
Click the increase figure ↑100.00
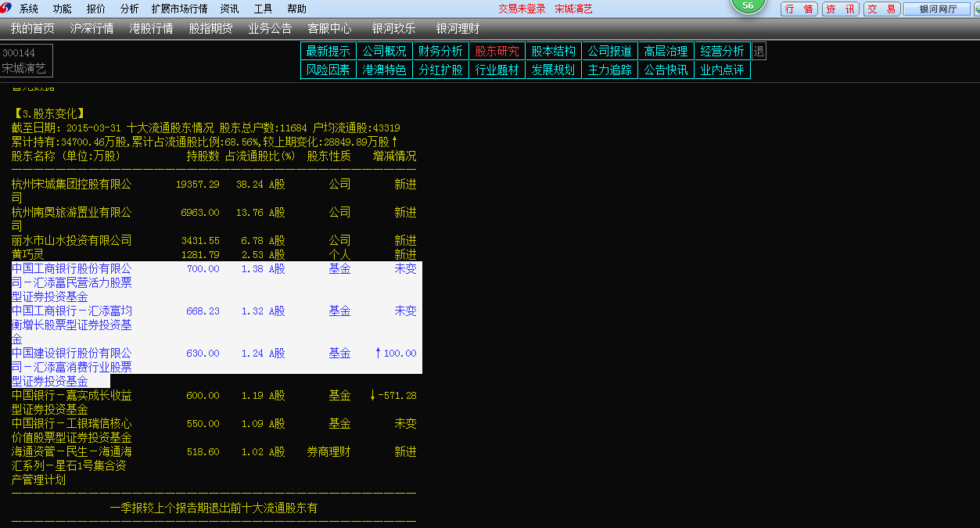[x=396, y=354]
